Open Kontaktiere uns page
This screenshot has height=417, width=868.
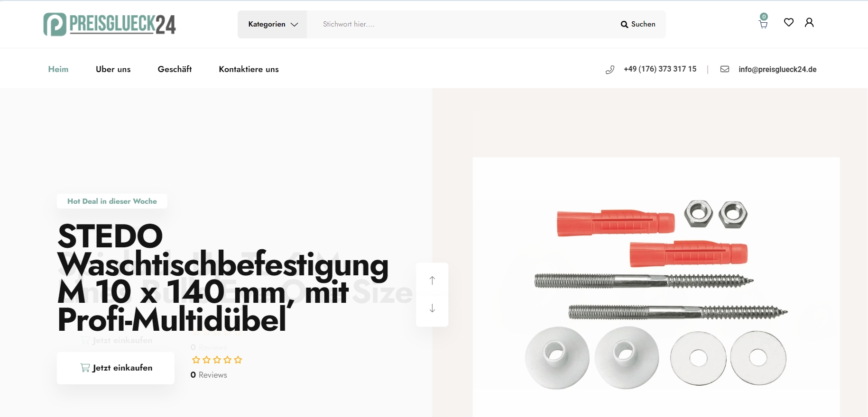click(249, 69)
